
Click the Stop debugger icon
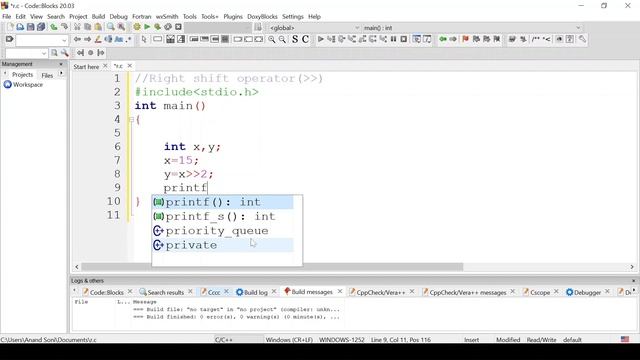point(404,39)
